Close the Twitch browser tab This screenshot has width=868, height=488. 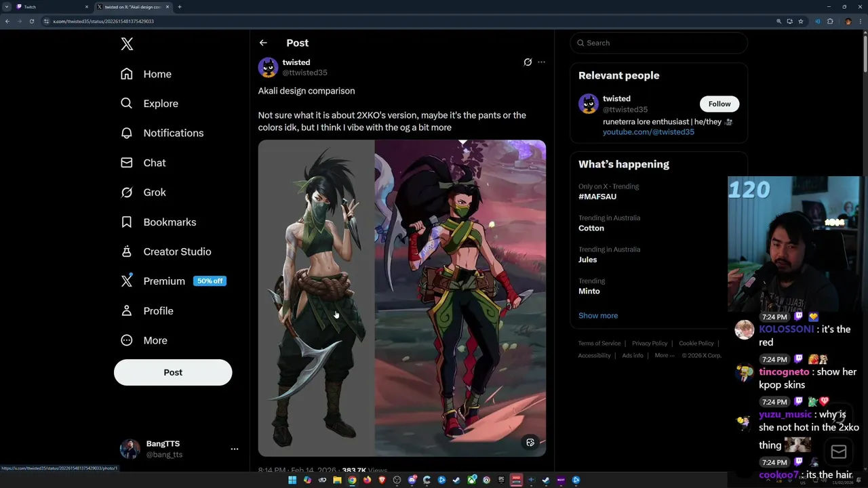[x=87, y=7]
